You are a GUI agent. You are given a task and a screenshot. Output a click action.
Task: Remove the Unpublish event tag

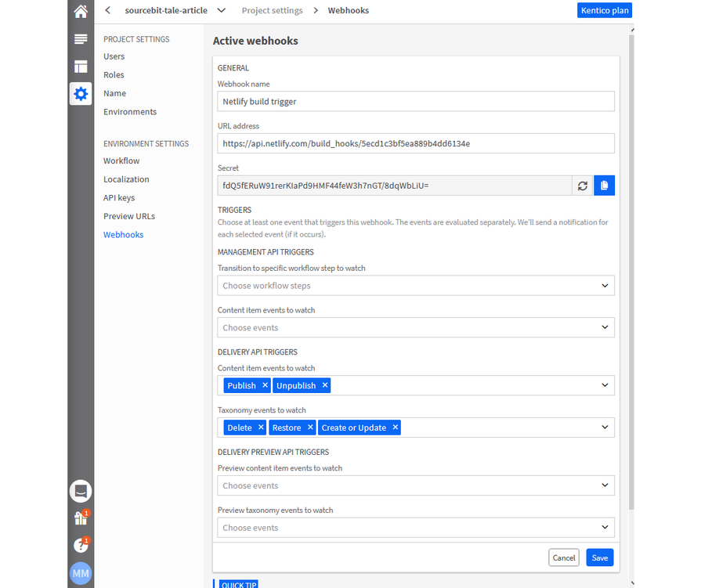point(325,385)
